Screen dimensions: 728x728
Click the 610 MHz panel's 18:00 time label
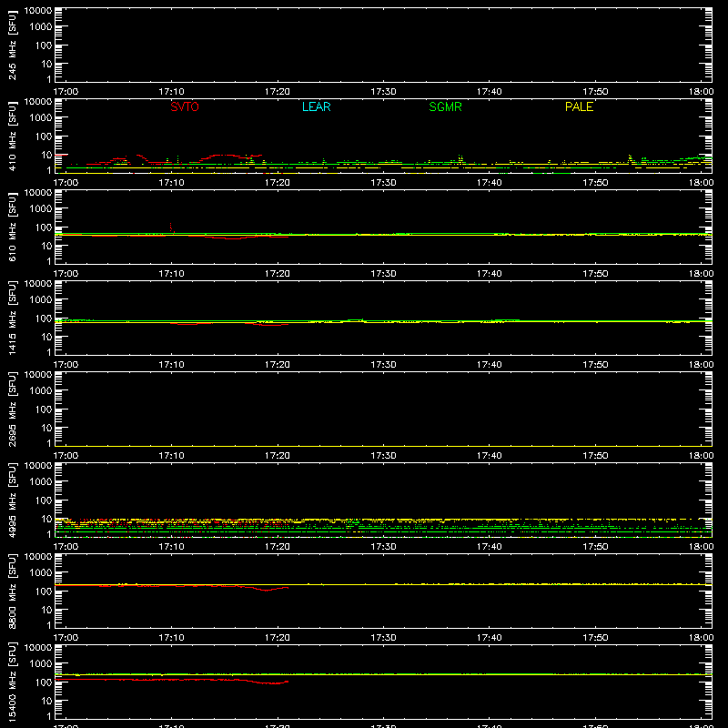[x=701, y=274]
